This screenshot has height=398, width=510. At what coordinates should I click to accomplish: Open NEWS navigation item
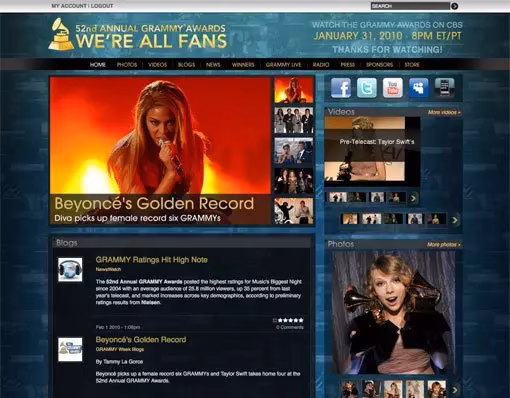[x=213, y=65]
